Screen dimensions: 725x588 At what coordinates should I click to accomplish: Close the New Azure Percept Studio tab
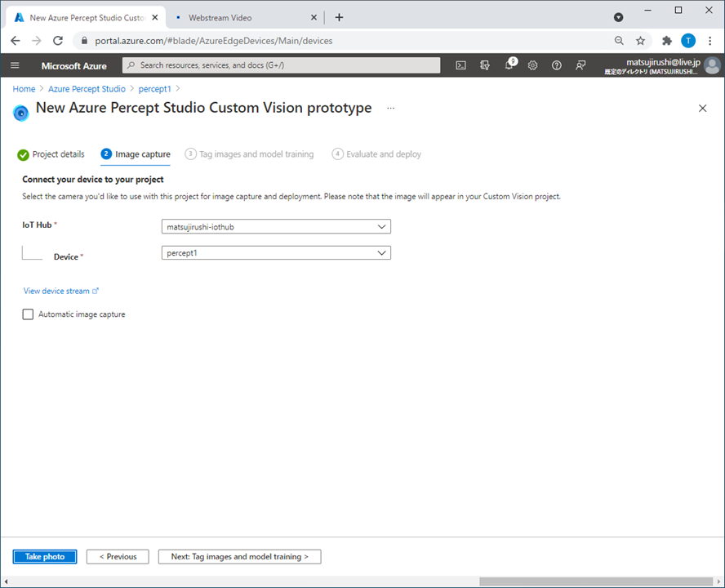[x=155, y=18]
